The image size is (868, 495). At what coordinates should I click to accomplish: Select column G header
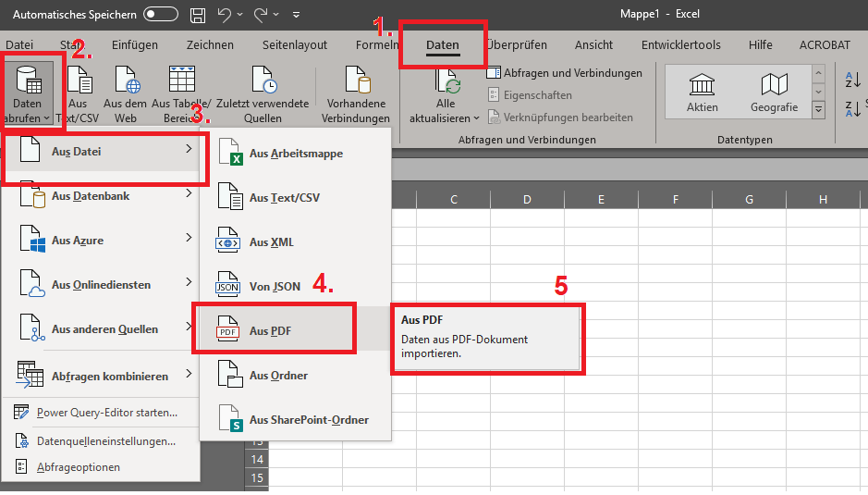749,199
